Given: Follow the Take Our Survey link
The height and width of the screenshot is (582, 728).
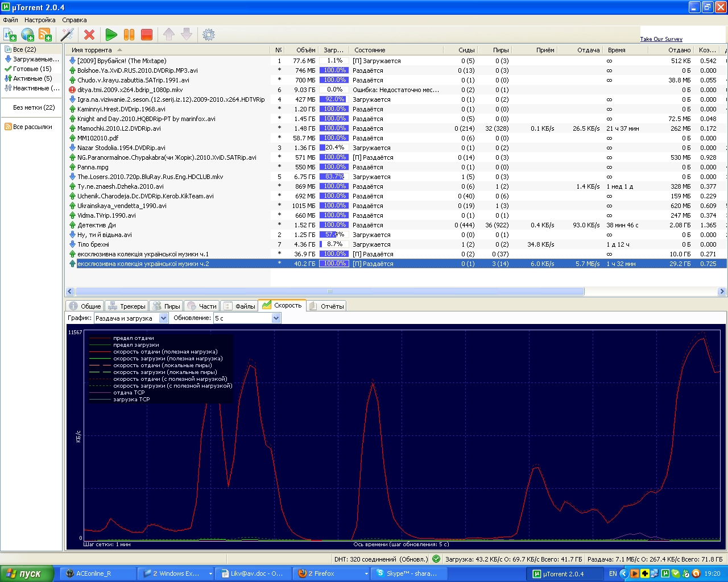Looking at the screenshot, I should click(x=661, y=39).
